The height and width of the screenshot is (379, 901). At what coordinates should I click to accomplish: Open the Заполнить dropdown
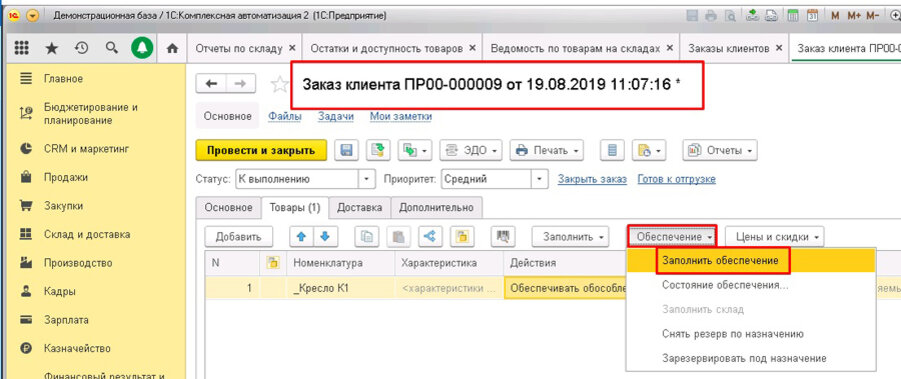point(570,237)
